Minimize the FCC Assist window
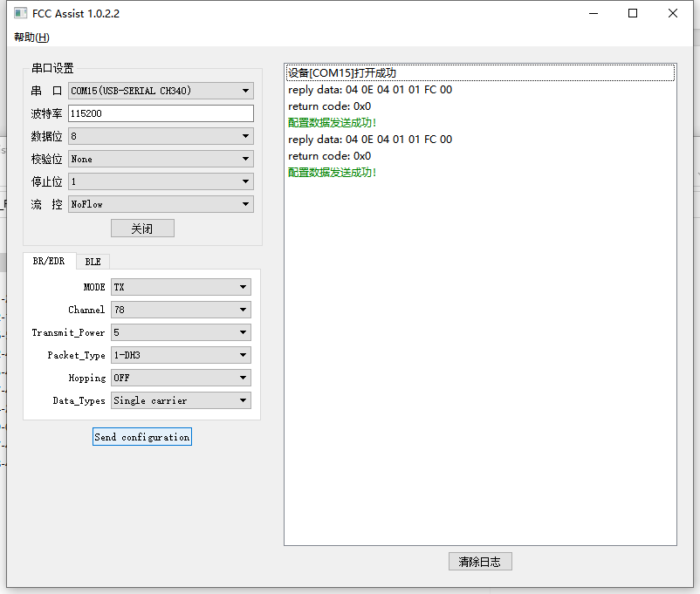700x594 pixels. [x=594, y=13]
